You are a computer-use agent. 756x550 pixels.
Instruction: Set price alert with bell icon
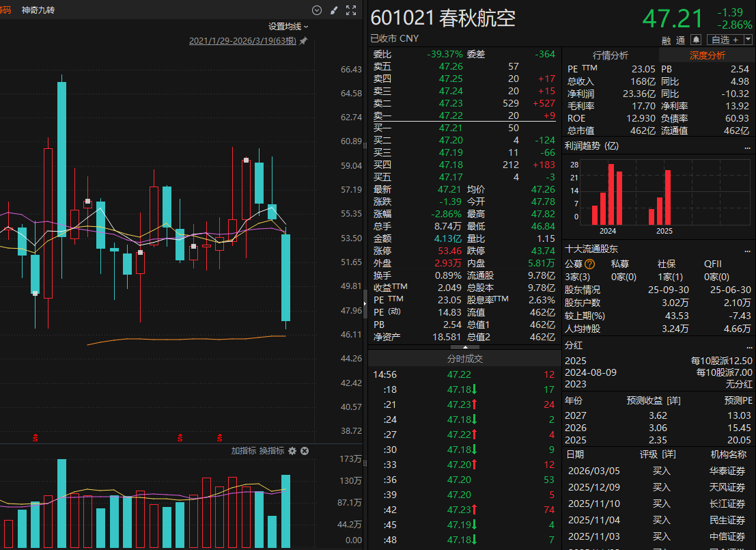[x=697, y=40]
